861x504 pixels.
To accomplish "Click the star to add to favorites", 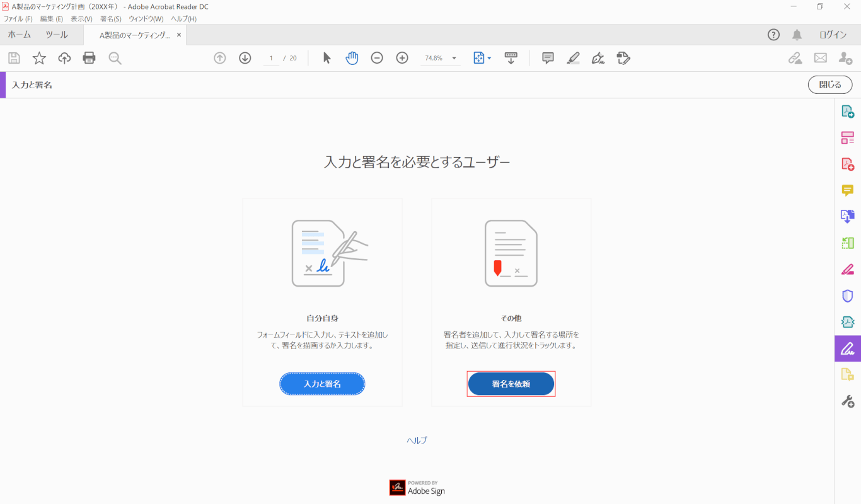I will click(39, 57).
